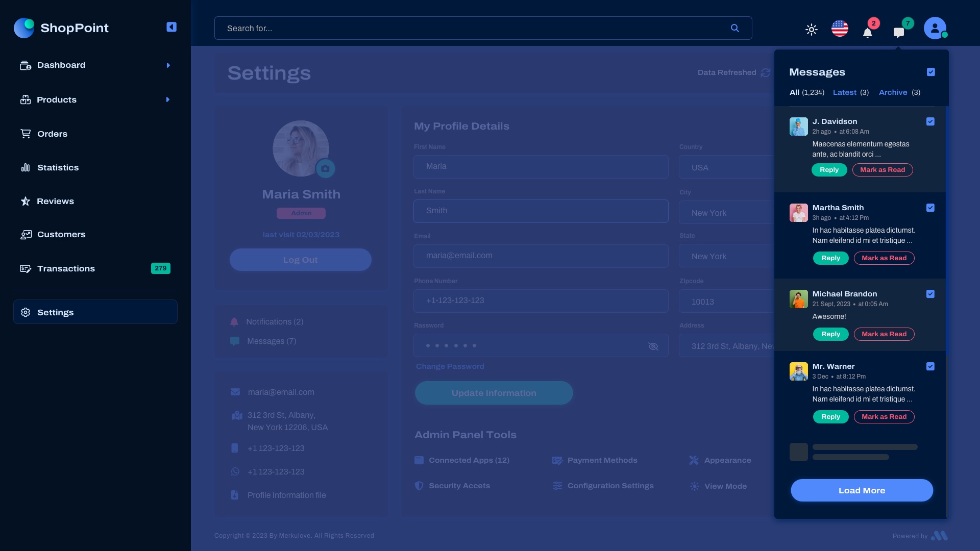Image resolution: width=980 pixels, height=551 pixels.
Task: Mark Michael Brandon message as read
Action: pos(884,334)
